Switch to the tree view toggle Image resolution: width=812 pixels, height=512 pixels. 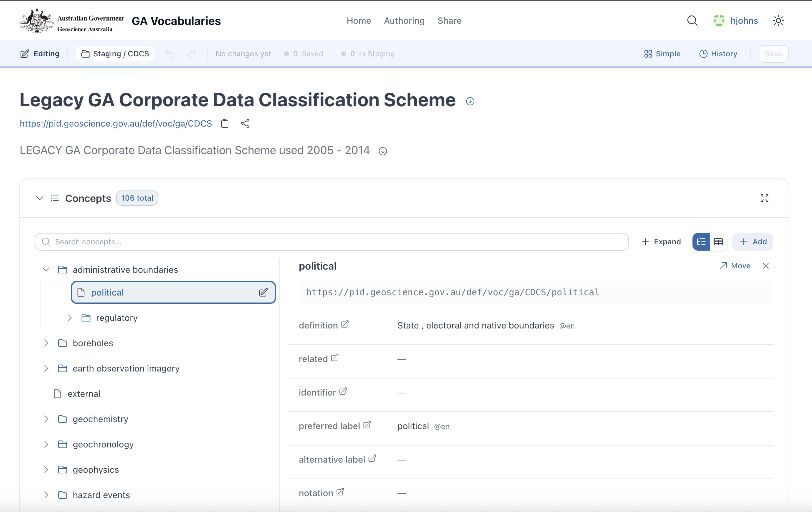point(701,242)
